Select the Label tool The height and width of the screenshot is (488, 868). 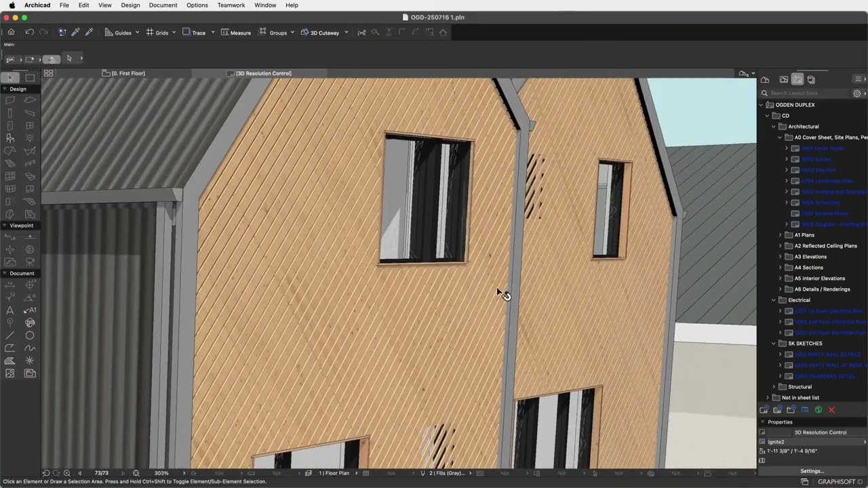(x=30, y=310)
